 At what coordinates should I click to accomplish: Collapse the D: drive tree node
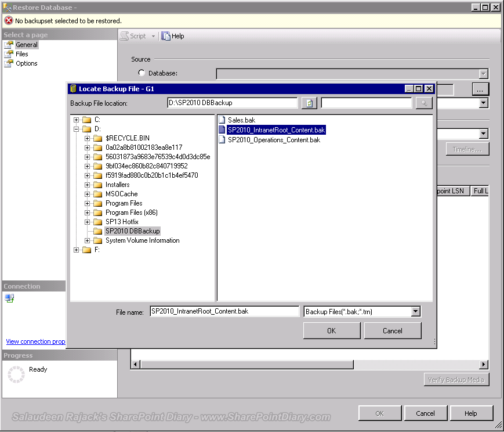tap(76, 129)
